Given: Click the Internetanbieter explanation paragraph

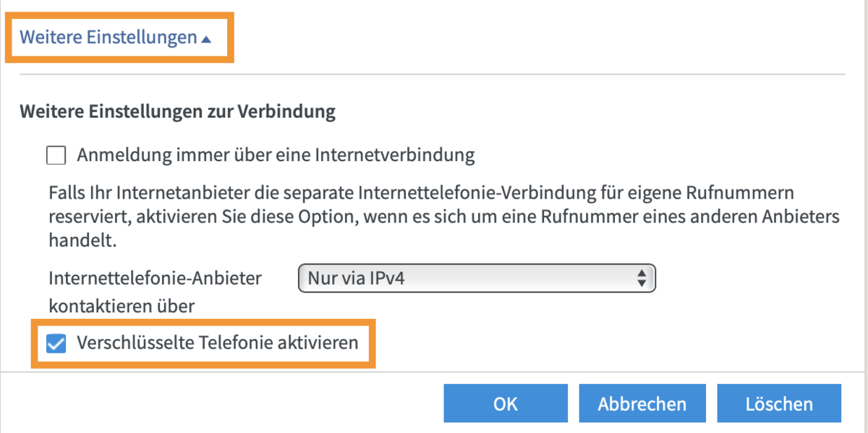Looking at the screenshot, I should [434, 217].
